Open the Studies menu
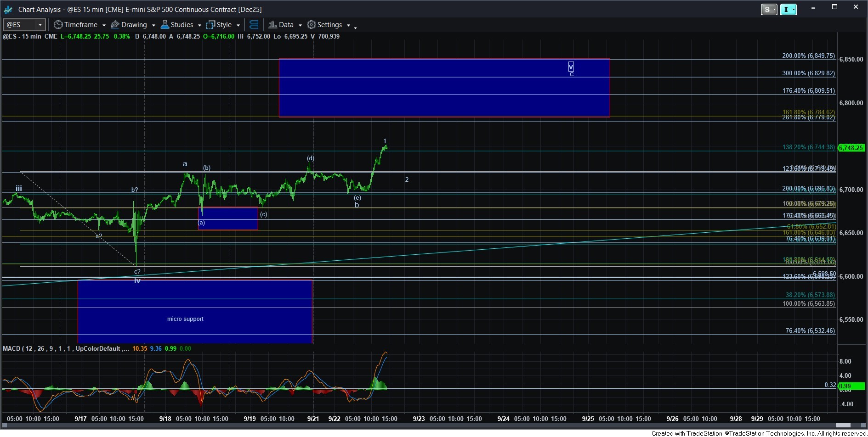 (182, 25)
